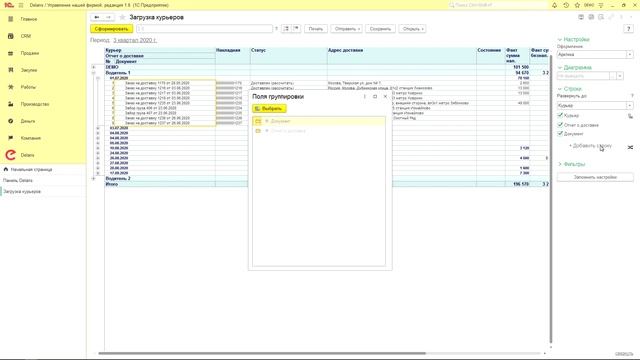Open the Производство section in sidebar
This screenshot has width=640, height=360.
35,104
